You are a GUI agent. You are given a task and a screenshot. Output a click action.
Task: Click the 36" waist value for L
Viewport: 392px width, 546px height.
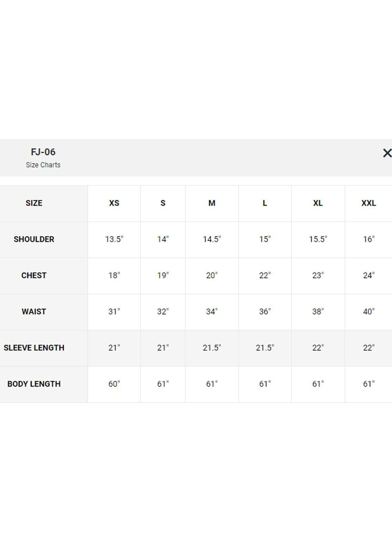265,312
